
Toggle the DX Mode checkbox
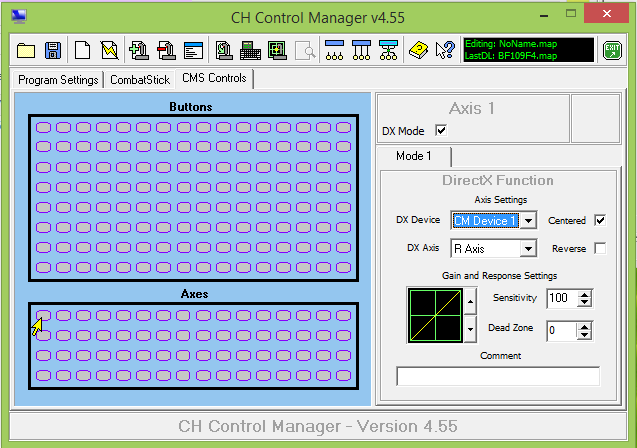click(x=441, y=130)
